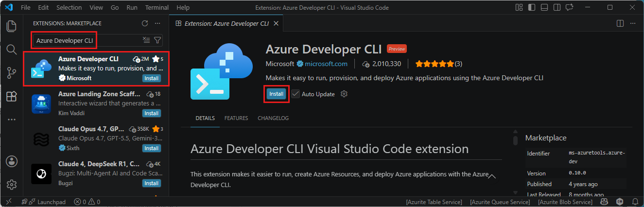This screenshot has width=644, height=207.
Task: Open editor more actions ellipsis
Action: (633, 23)
